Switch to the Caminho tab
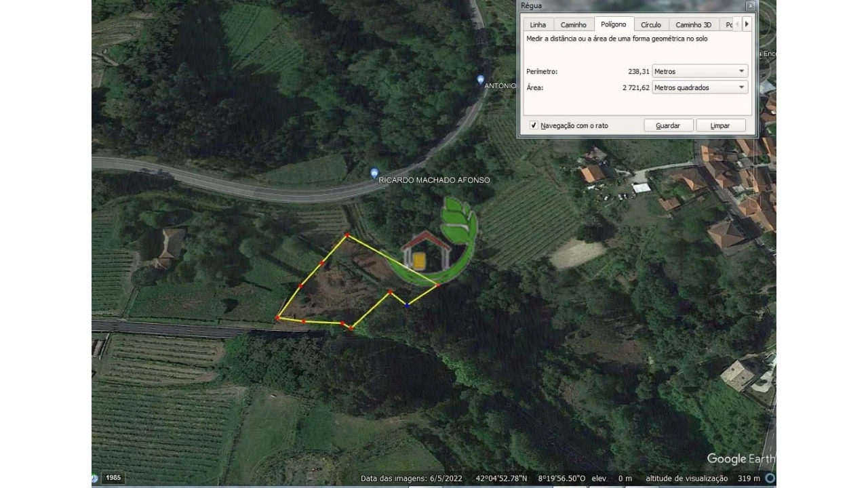This screenshot has height=488, width=868. click(574, 25)
